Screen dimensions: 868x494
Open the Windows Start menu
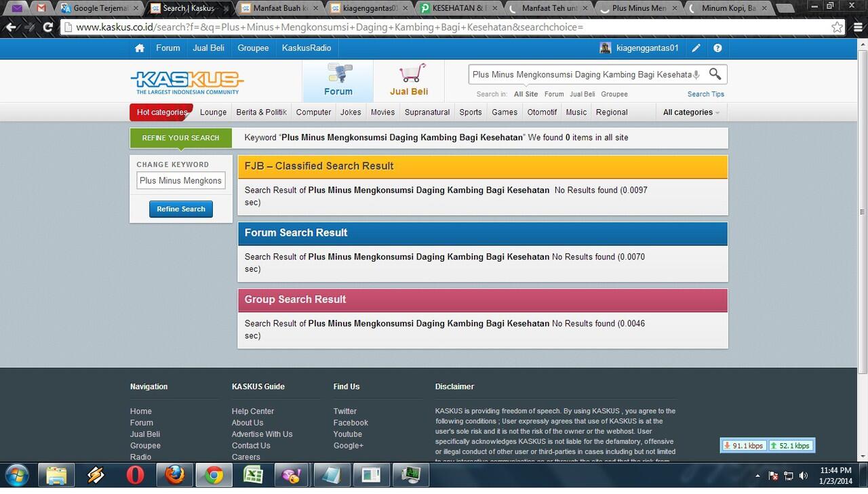16,476
